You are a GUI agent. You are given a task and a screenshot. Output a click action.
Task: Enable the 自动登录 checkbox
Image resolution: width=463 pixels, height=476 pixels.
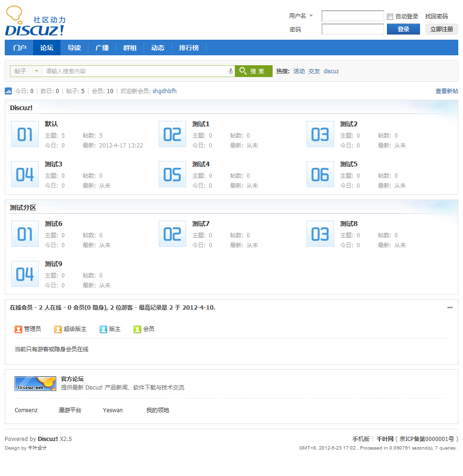coord(390,17)
